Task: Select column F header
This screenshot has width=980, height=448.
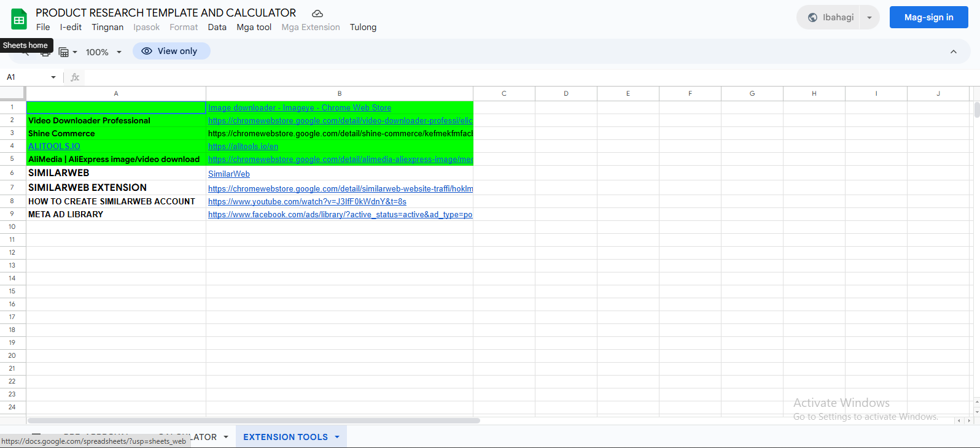Action: (x=690, y=93)
